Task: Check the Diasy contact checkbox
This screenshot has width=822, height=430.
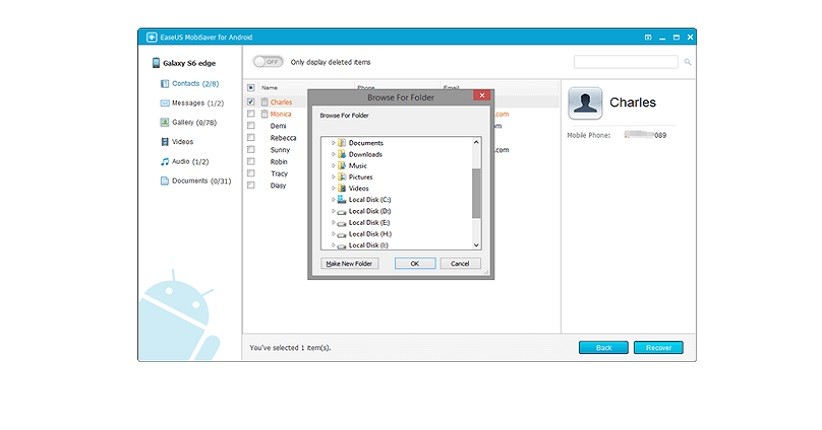Action: point(251,185)
